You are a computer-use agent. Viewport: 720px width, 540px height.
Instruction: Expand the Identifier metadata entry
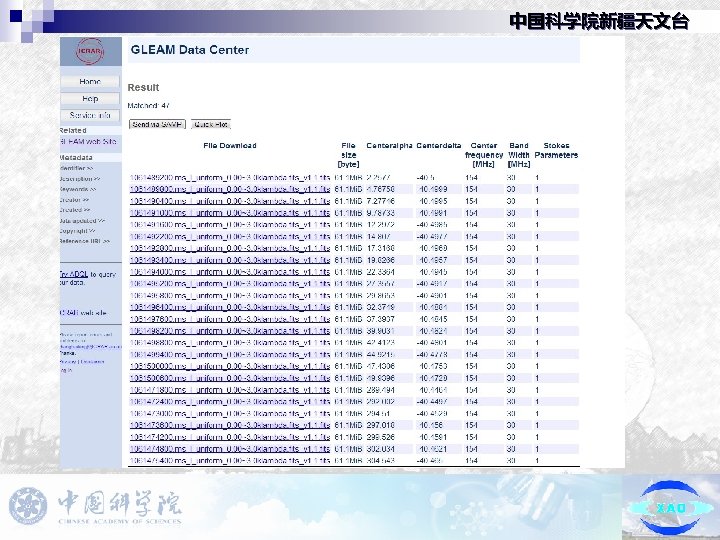point(76,168)
